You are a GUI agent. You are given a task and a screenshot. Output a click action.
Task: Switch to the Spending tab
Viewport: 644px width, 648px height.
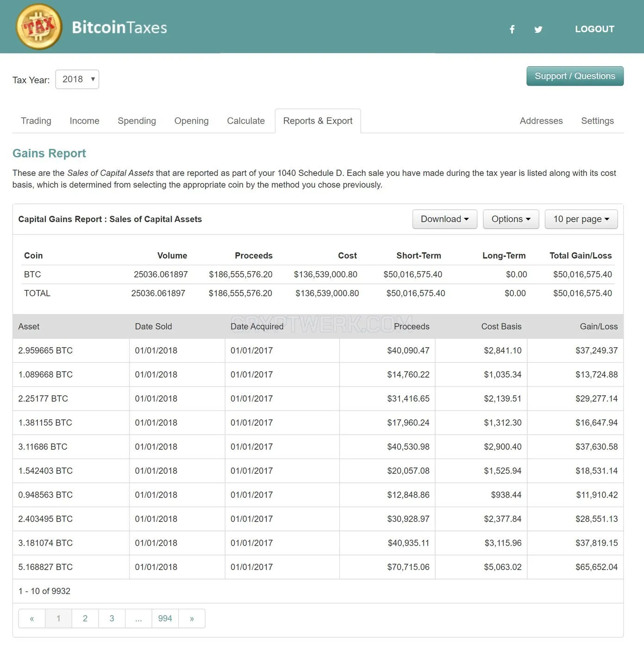(x=137, y=121)
